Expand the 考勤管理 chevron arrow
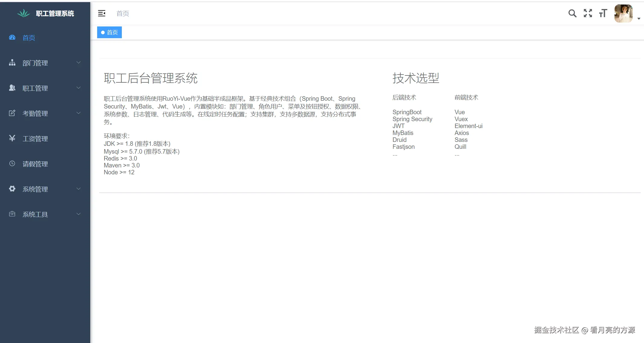The height and width of the screenshot is (343, 644). point(79,113)
